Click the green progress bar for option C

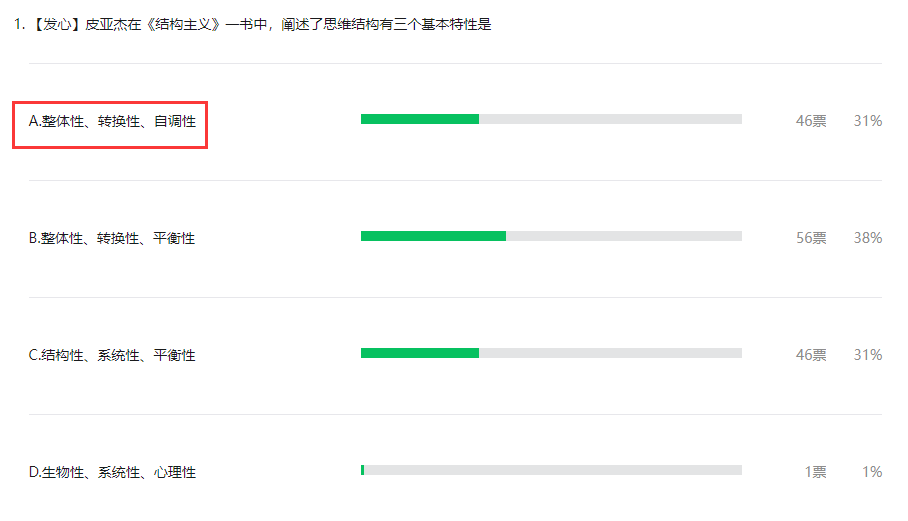coord(420,353)
